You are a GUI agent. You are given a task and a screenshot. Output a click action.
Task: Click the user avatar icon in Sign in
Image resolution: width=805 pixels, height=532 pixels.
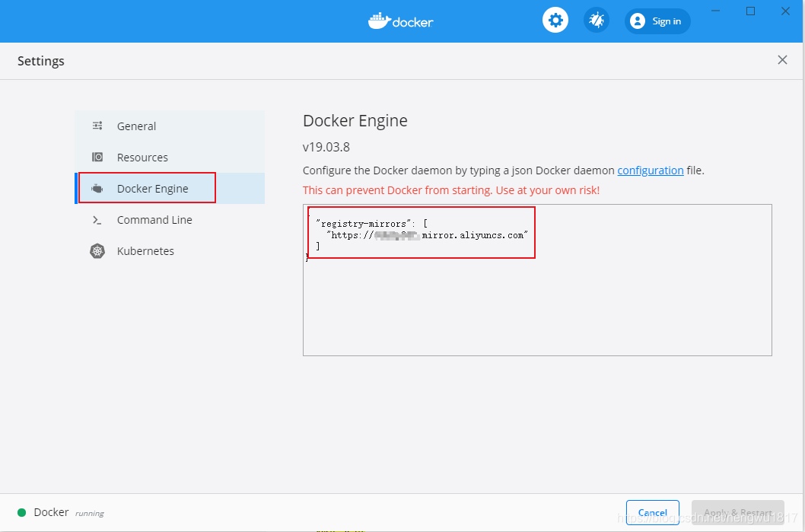[637, 21]
